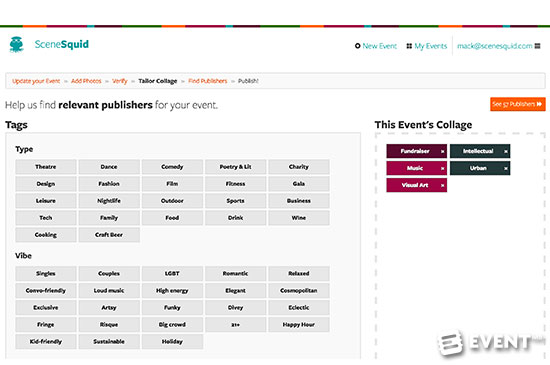
Task: Select the Artsy vibe tag
Action: [x=109, y=307]
